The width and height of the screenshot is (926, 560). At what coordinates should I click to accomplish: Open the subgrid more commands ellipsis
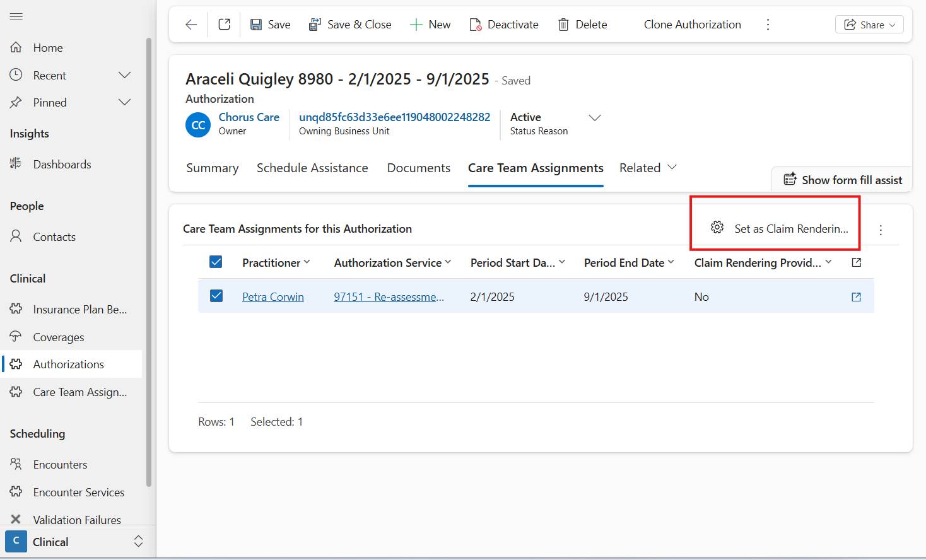tap(881, 230)
